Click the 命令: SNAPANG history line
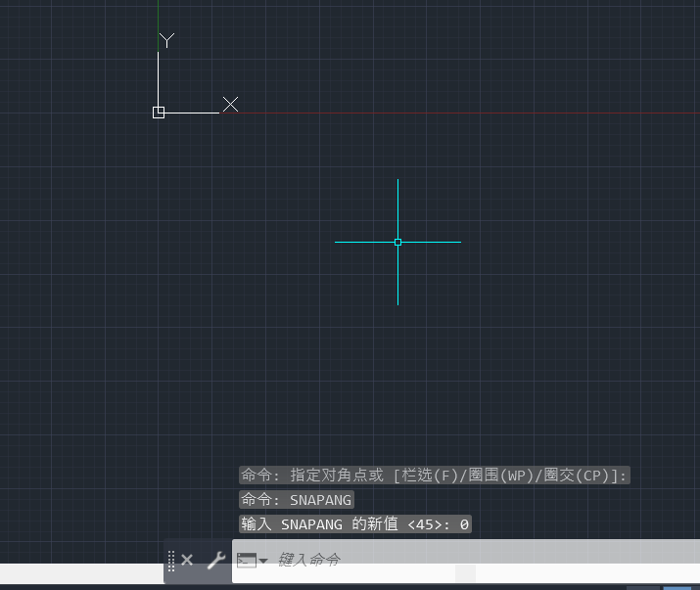 296,500
